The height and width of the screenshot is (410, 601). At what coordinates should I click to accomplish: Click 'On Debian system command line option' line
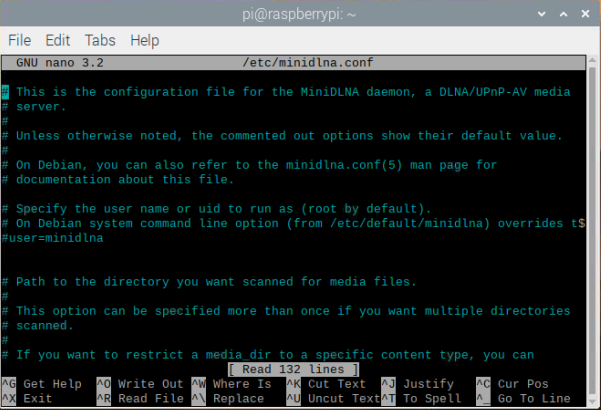click(293, 223)
